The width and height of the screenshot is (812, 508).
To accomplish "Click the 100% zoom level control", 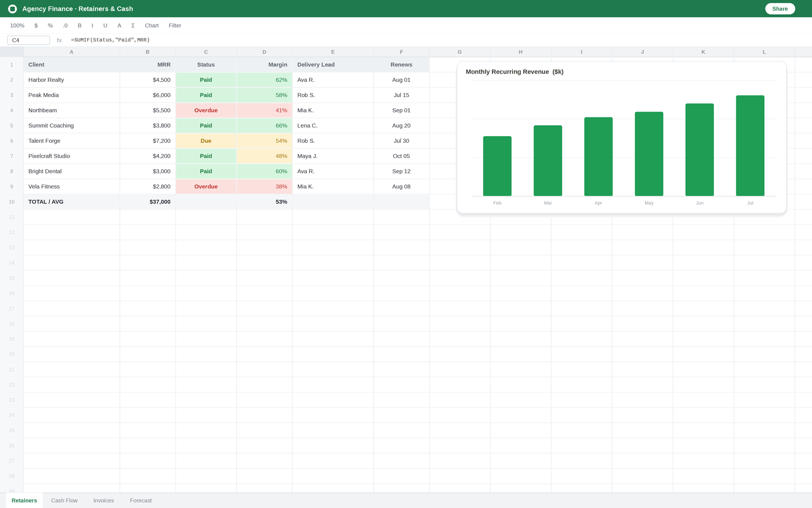I will pyautogui.click(x=17, y=25).
